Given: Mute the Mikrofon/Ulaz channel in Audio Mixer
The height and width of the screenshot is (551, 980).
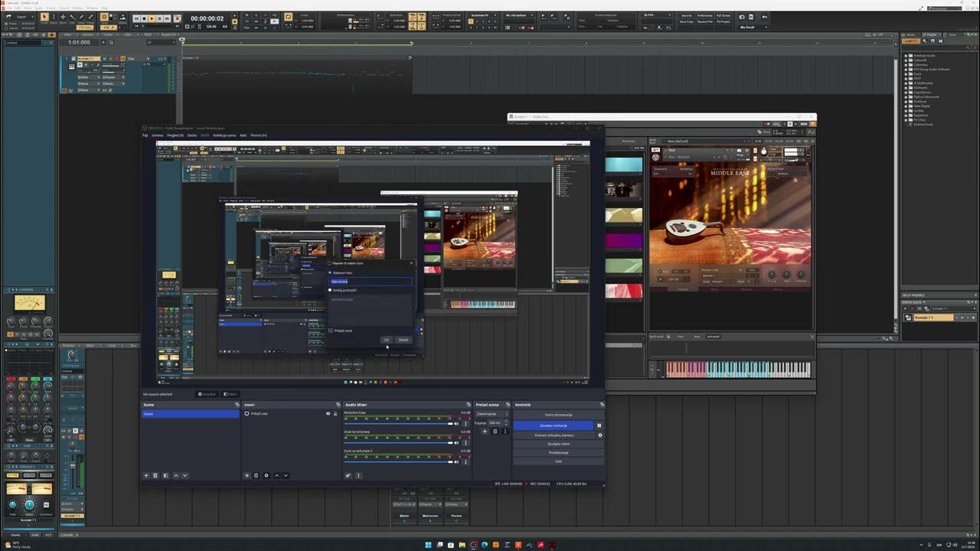Looking at the screenshot, I should 456,423.
